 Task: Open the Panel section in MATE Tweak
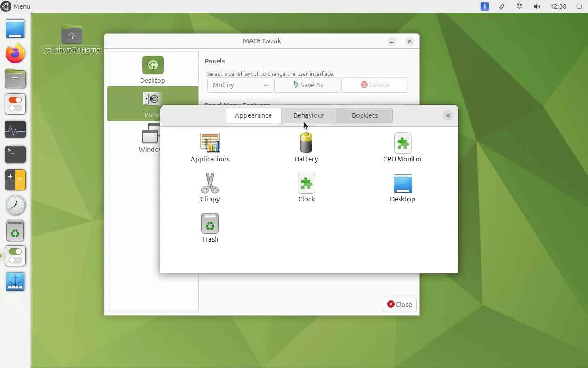pos(153,104)
